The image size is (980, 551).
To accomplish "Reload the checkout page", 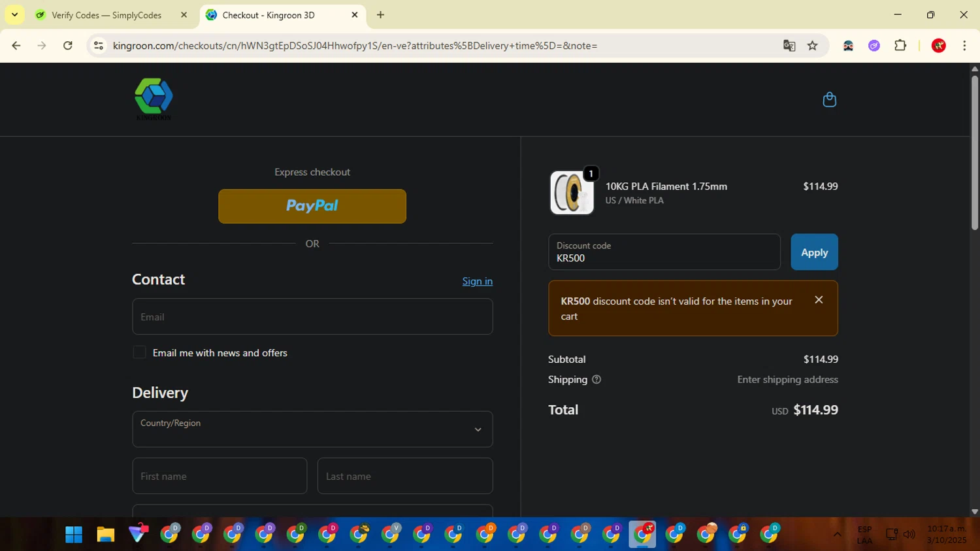I will (x=68, y=46).
